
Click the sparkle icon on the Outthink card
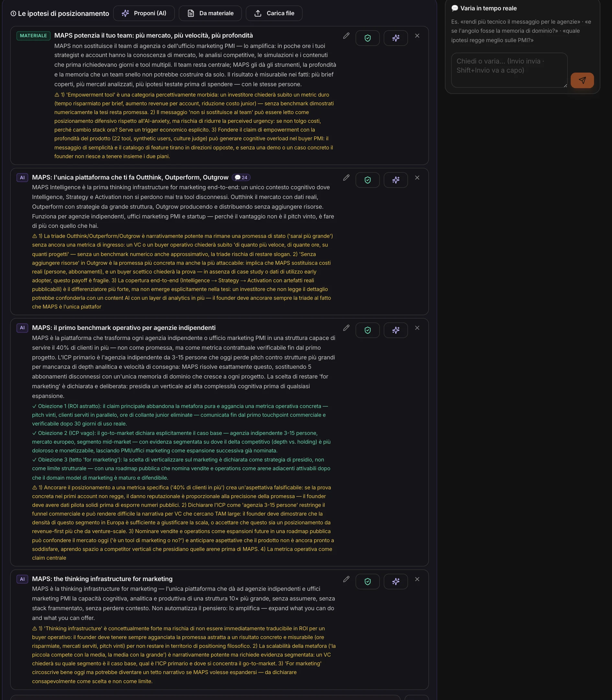395,180
